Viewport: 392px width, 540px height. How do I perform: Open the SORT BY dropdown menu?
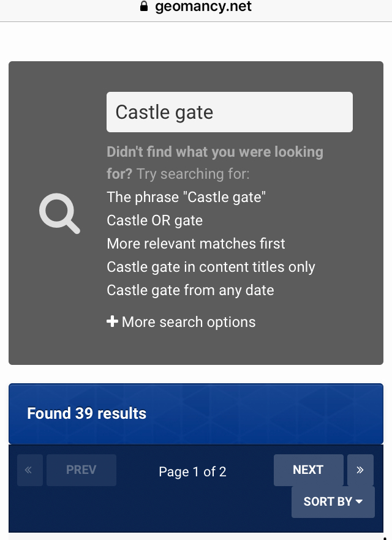tap(333, 501)
